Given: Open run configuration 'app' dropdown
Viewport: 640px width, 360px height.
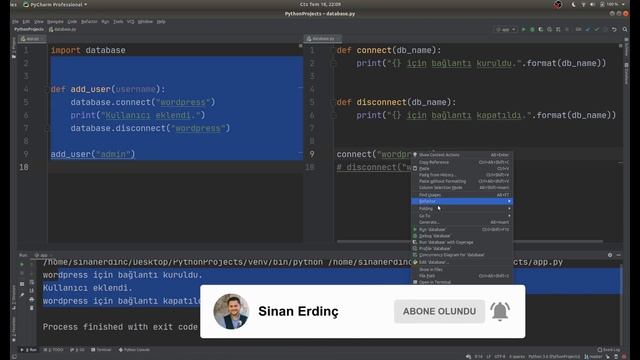Looking at the screenshot, I should pyautogui.click(x=506, y=29).
